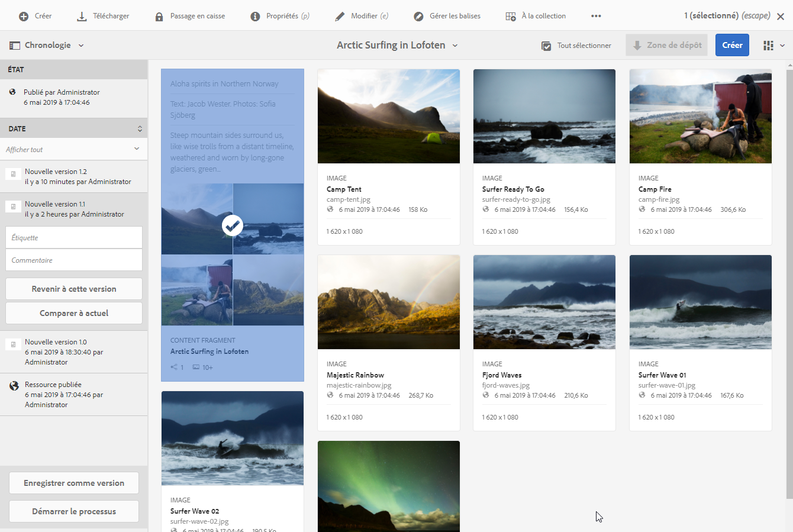Click the share icon on Arctic Surfing card
The width and height of the screenshot is (793, 532).
click(x=174, y=367)
